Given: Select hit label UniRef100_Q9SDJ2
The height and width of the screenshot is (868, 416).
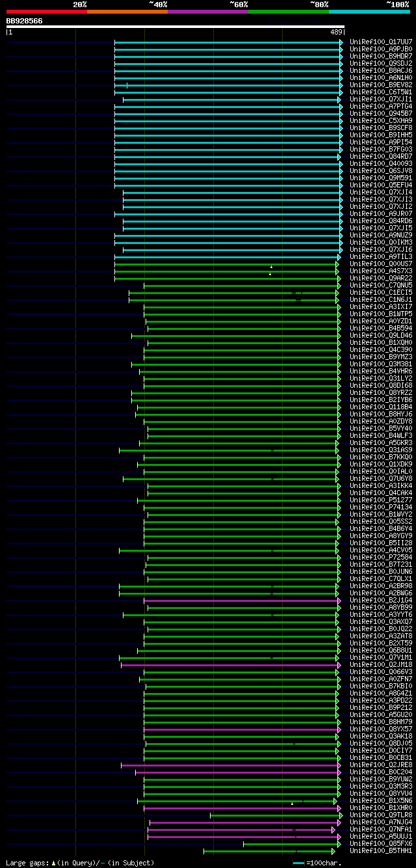Looking at the screenshot, I should click(381, 63).
